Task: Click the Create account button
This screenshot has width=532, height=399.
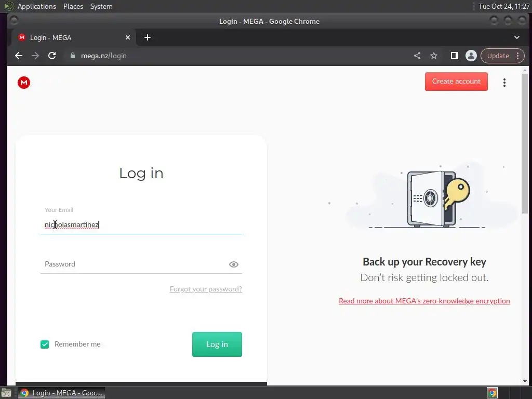Action: (x=456, y=82)
